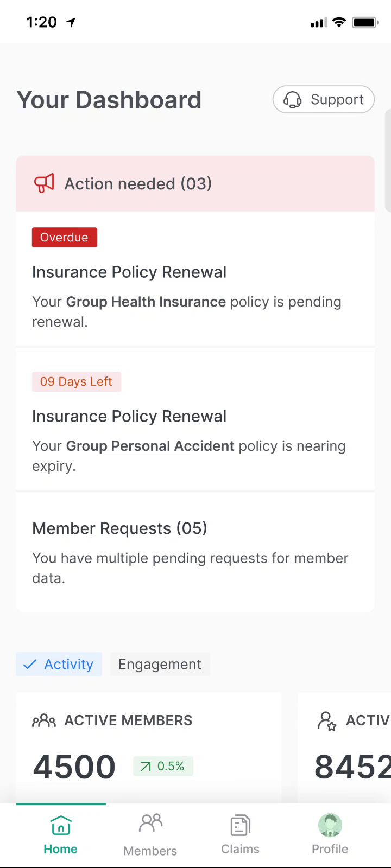Tap the 0.5% growth indicator badge
The image size is (391, 868).
tap(163, 766)
